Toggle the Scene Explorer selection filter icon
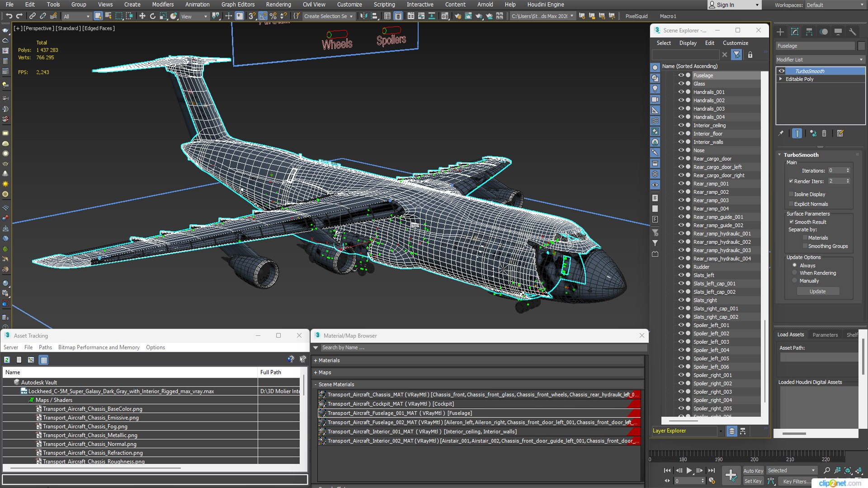 (737, 55)
